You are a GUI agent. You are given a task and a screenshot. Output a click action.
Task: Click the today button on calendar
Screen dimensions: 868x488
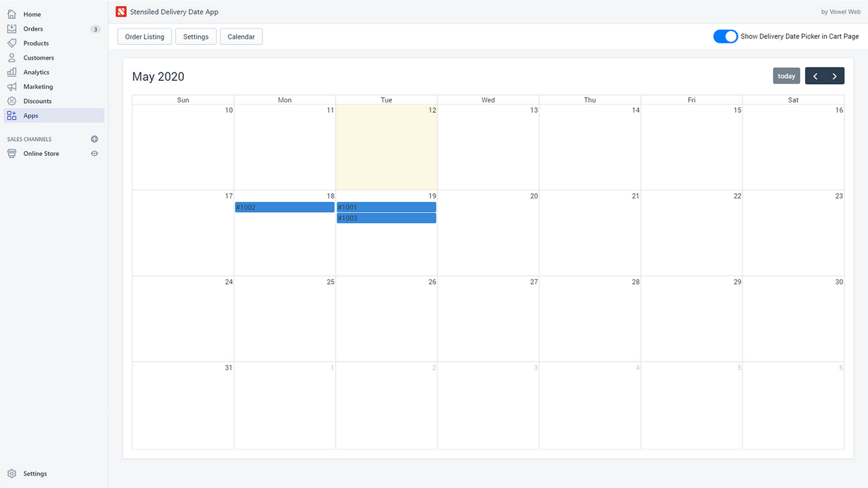[786, 75]
